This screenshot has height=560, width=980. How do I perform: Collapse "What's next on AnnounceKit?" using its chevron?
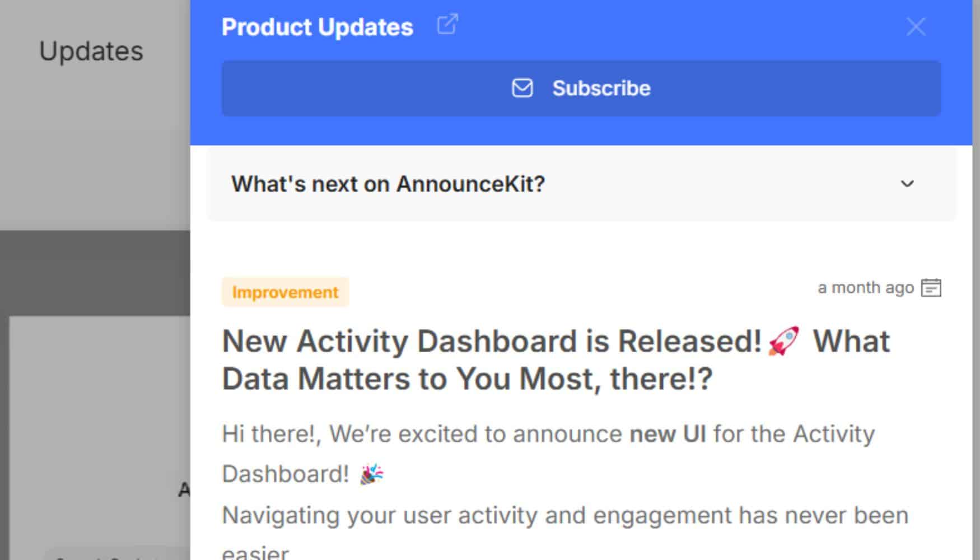(x=908, y=184)
